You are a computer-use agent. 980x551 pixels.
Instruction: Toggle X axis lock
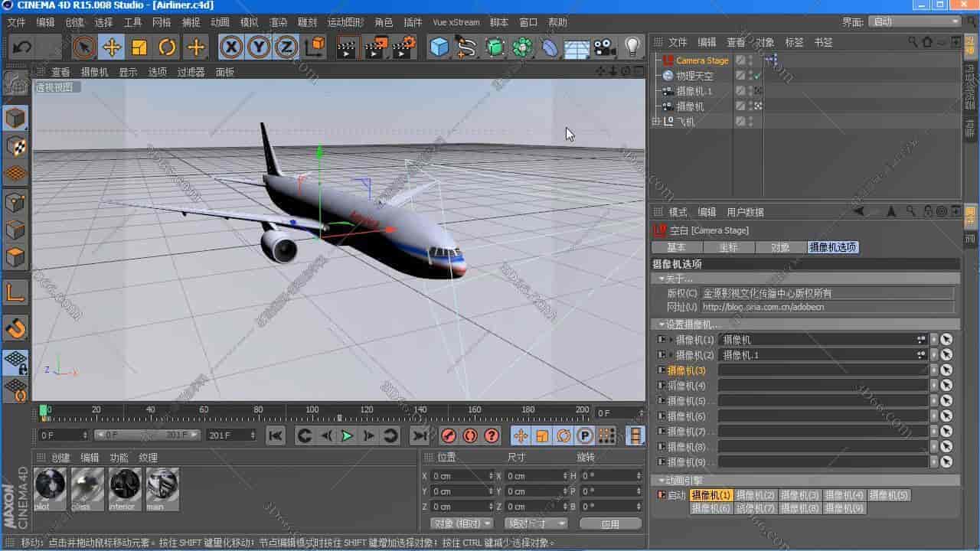coord(231,47)
